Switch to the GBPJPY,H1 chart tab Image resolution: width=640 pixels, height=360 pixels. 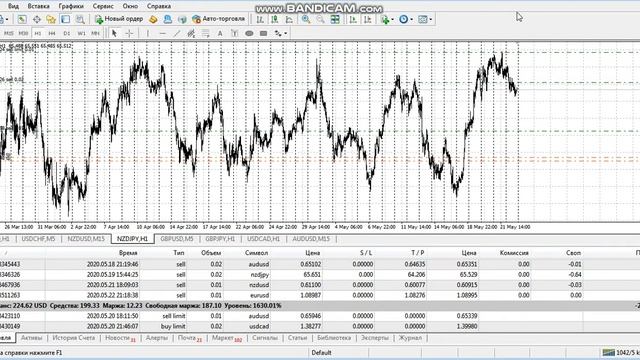pyautogui.click(x=220, y=239)
